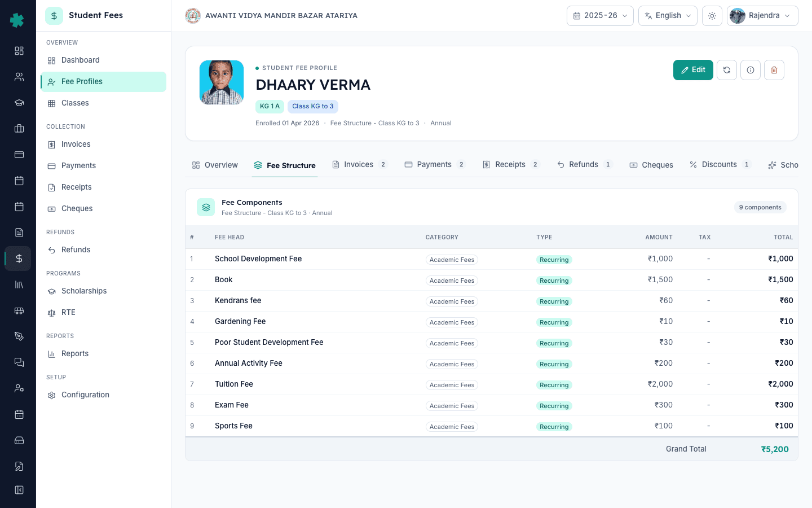Switch to the Receipts tab

511,165
